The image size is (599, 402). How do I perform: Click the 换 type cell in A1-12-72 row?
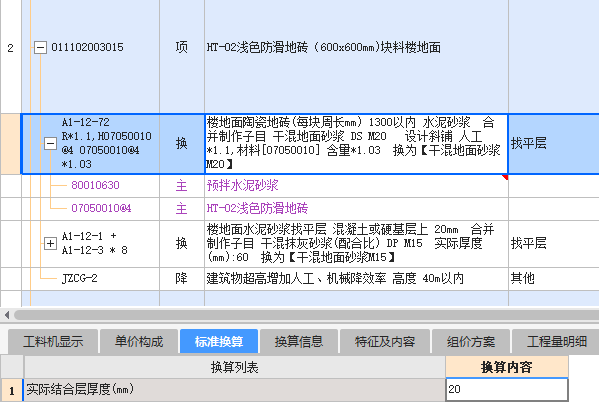point(181,144)
